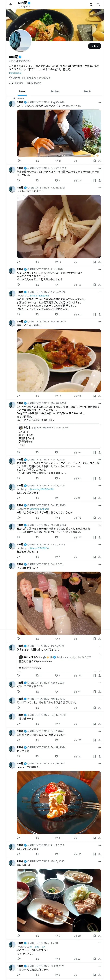Open the quoted みどネコ post
The image size is (110, 980).
[x=59, y=435]
